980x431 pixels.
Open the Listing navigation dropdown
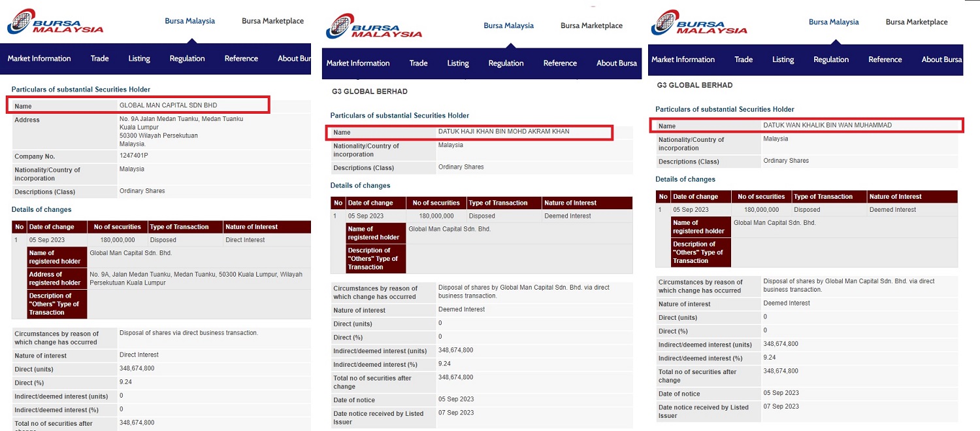[139, 58]
